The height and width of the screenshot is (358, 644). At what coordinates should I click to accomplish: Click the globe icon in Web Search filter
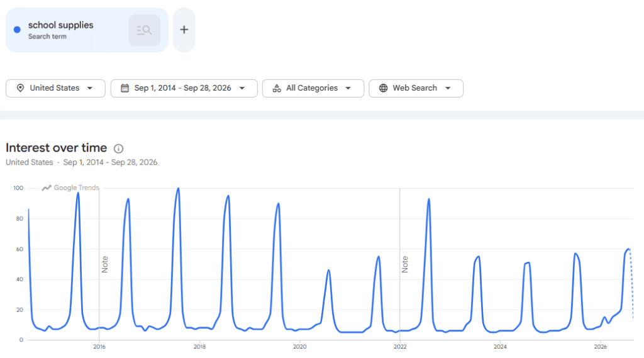pyautogui.click(x=383, y=88)
